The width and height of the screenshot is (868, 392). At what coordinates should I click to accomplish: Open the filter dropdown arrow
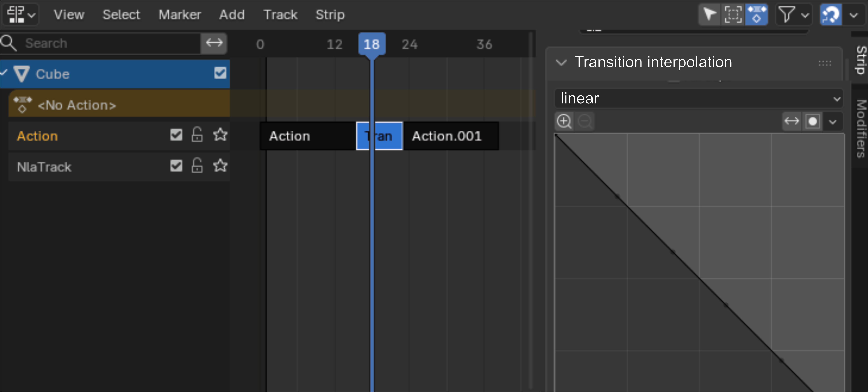pos(805,15)
